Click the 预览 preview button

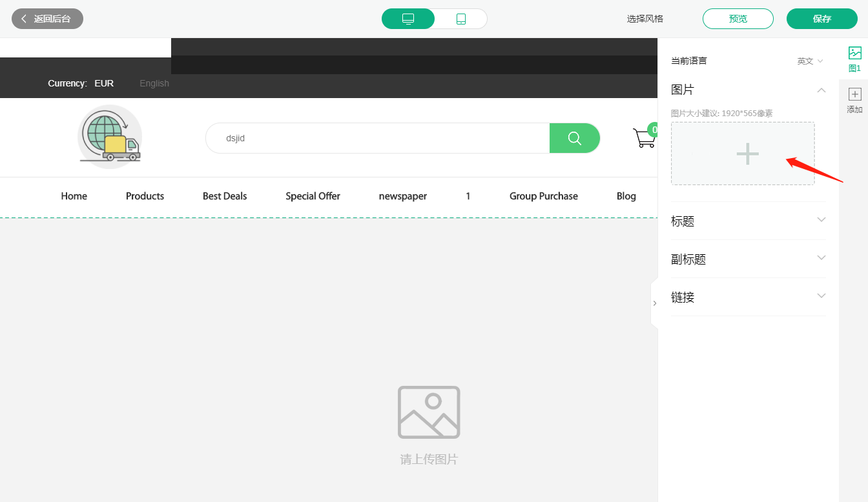pos(738,19)
